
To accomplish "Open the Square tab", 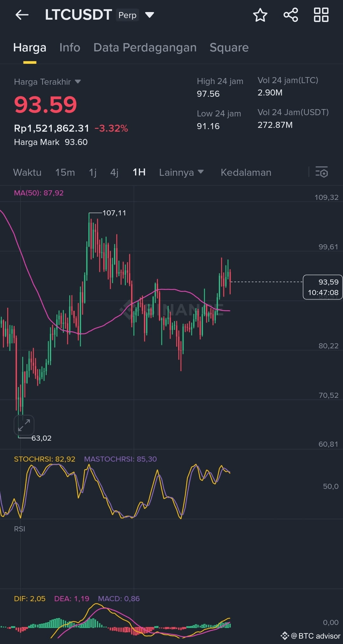I will pyautogui.click(x=229, y=48).
